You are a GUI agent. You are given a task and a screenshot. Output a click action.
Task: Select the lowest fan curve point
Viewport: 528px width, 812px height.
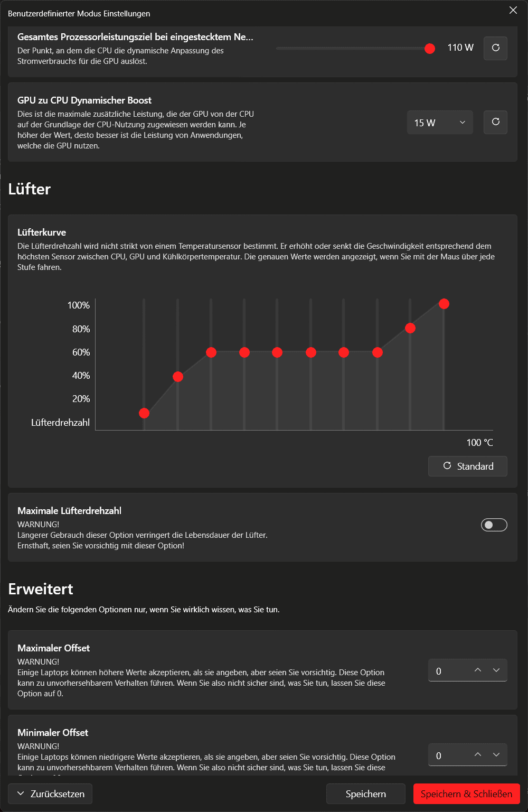tap(144, 413)
